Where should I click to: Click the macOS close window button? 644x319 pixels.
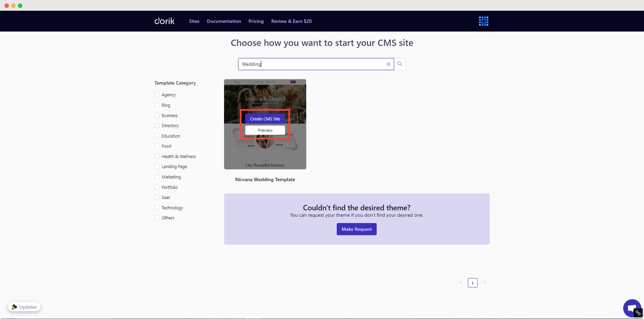7,6
